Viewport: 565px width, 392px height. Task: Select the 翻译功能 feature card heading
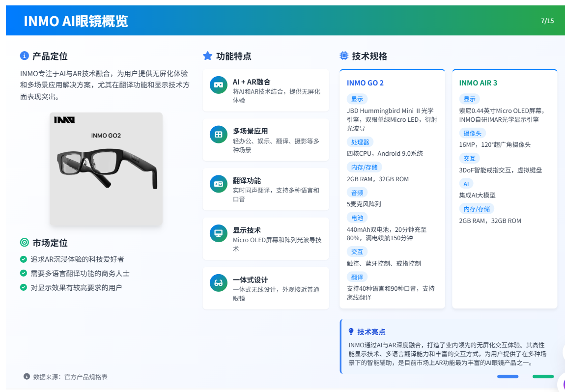point(247,180)
